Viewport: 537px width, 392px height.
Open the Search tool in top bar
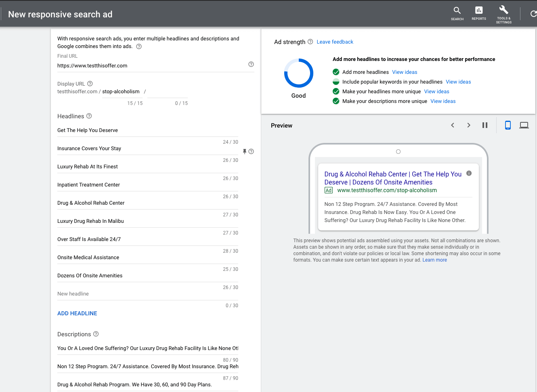[x=457, y=13]
